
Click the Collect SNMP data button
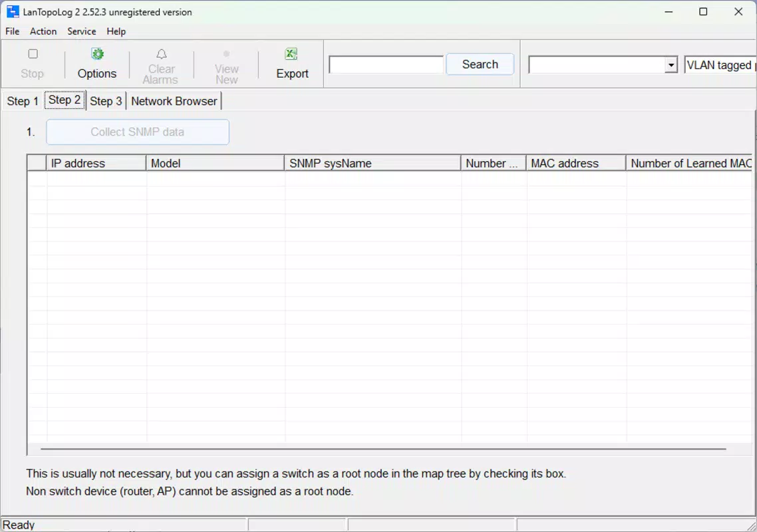[x=138, y=132]
